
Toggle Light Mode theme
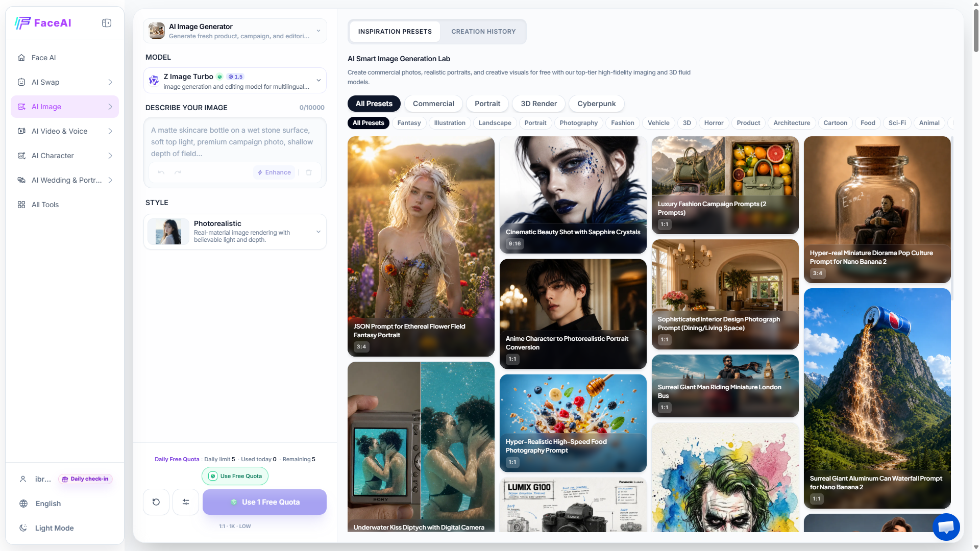[x=46, y=528]
